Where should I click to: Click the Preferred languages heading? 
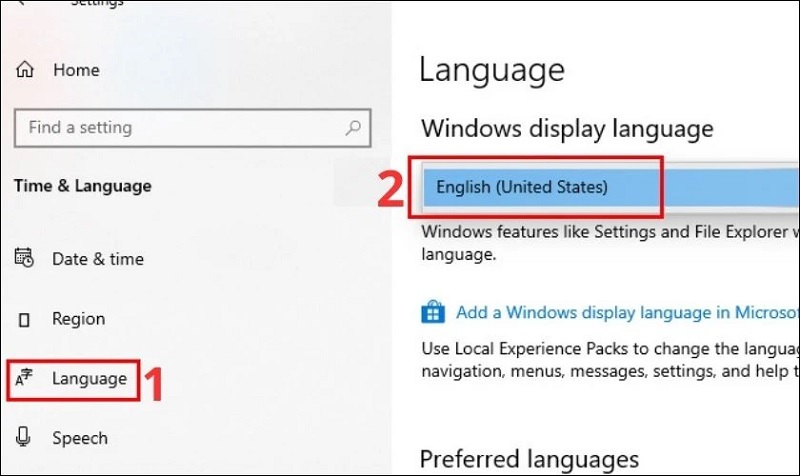coord(529,459)
